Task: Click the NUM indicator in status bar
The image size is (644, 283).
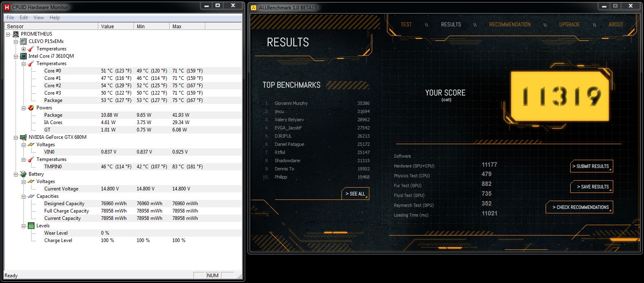Action: (213, 275)
